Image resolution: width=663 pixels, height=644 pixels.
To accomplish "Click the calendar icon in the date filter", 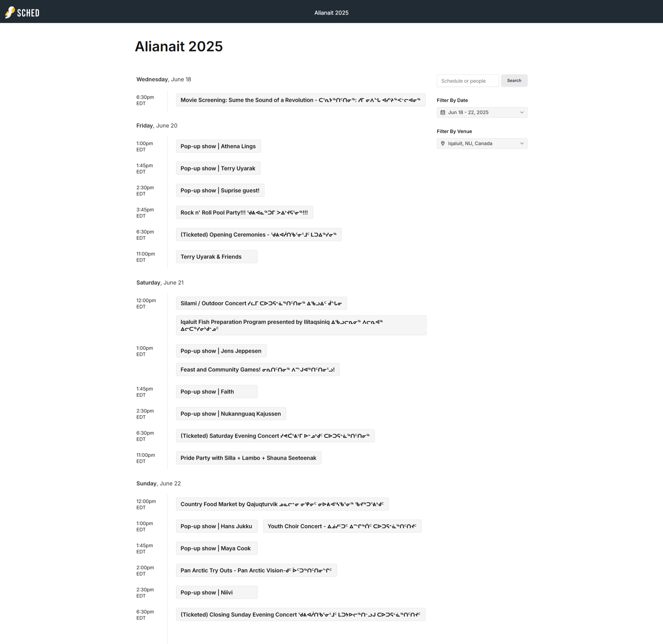I will (443, 112).
